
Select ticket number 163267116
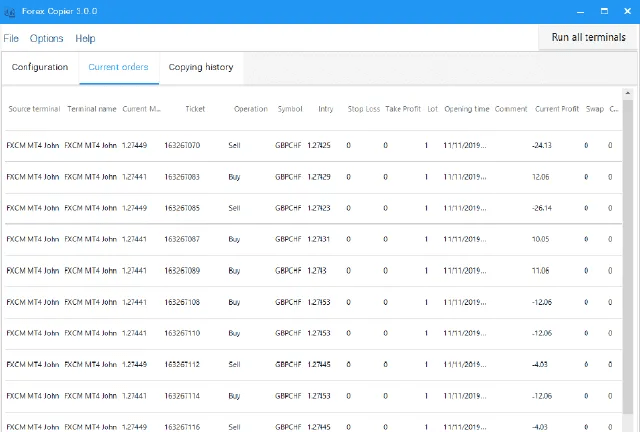(x=182, y=427)
